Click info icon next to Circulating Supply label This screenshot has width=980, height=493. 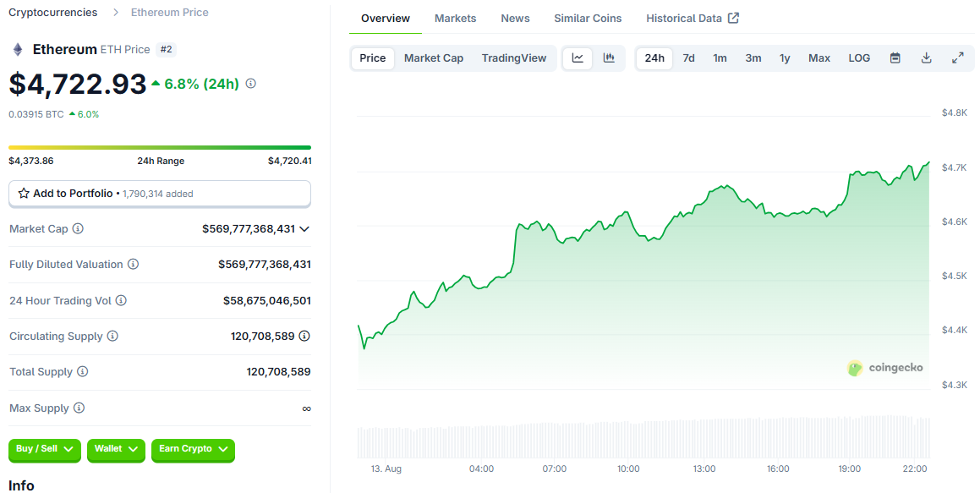pyautogui.click(x=112, y=337)
